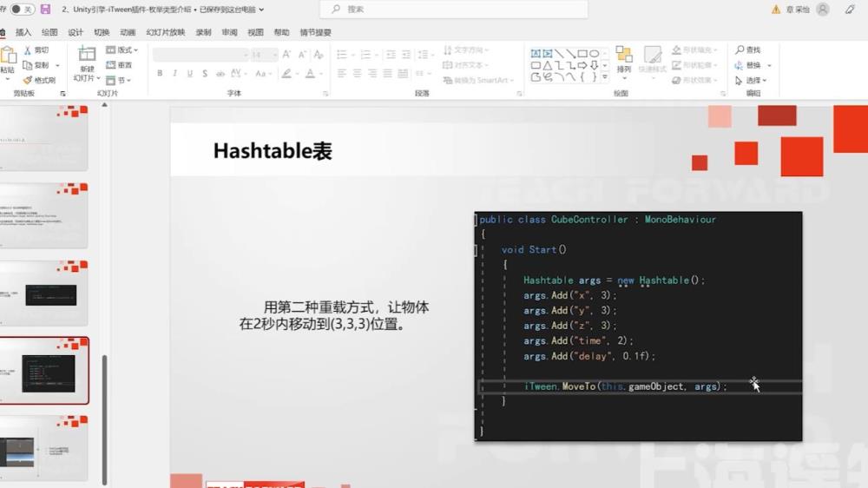
Task: Select the rectangle shape in shapes gallery
Action: click(582, 54)
